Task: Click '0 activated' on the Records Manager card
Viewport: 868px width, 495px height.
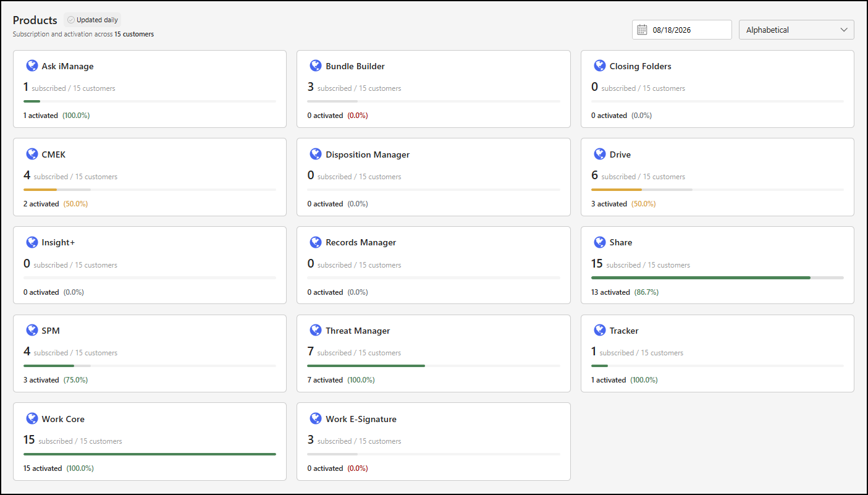Action: click(325, 292)
